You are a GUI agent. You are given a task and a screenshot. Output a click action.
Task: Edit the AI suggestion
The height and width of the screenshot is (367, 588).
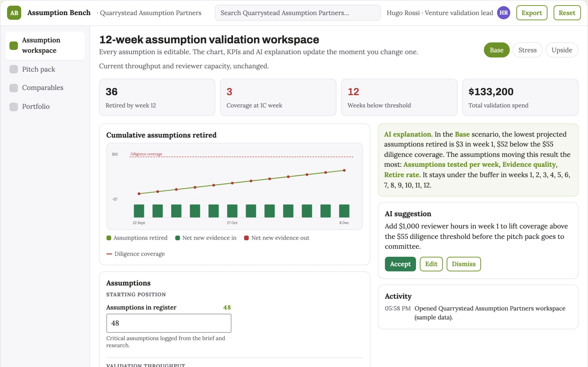(431, 264)
